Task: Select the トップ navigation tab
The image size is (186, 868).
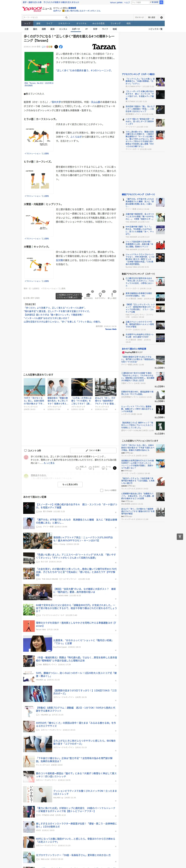Action: [x=27, y=24]
